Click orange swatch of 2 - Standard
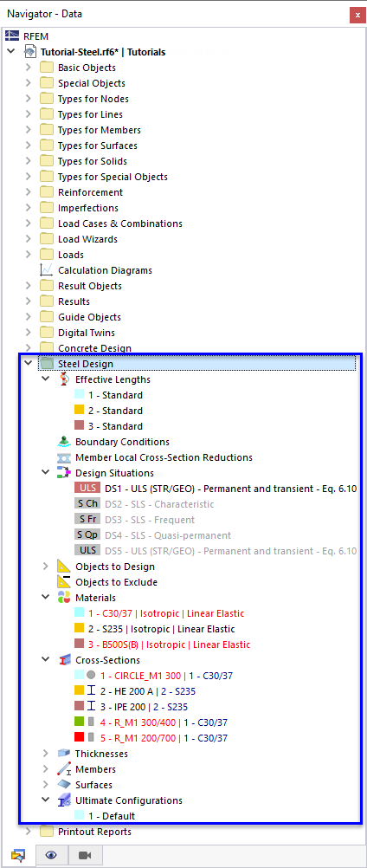 pos(79,411)
